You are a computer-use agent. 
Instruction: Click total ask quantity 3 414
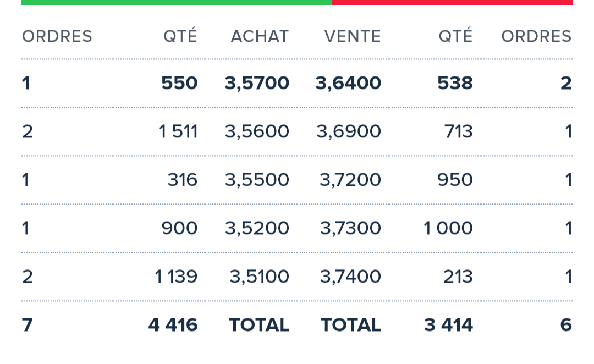tap(449, 325)
